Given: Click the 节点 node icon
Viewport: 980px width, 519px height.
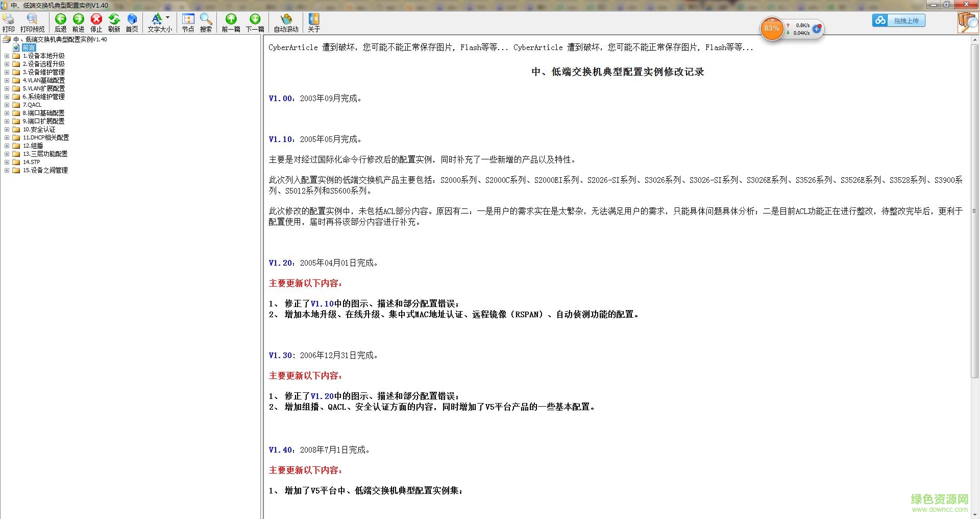Looking at the screenshot, I should [187, 22].
